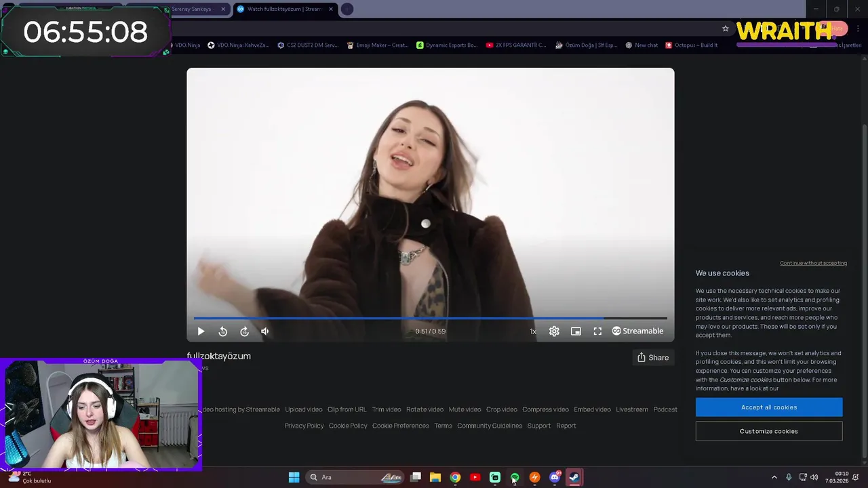The image size is (868, 488).
Task: Open the Windows Start menu
Action: coord(294,477)
